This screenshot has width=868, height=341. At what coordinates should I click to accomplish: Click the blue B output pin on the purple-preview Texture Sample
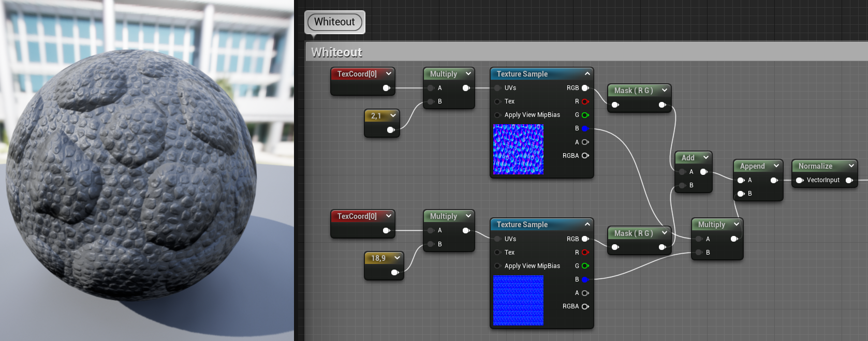point(585,128)
